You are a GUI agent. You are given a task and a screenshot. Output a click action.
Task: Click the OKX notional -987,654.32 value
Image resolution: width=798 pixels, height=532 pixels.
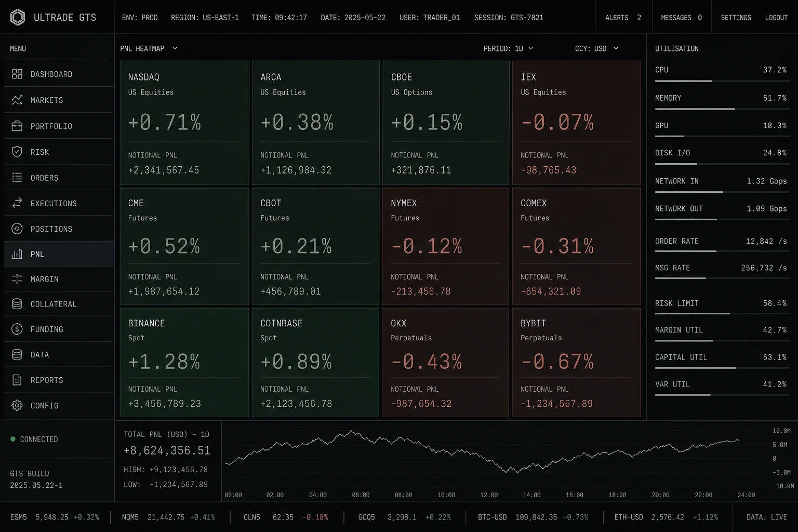point(421,404)
